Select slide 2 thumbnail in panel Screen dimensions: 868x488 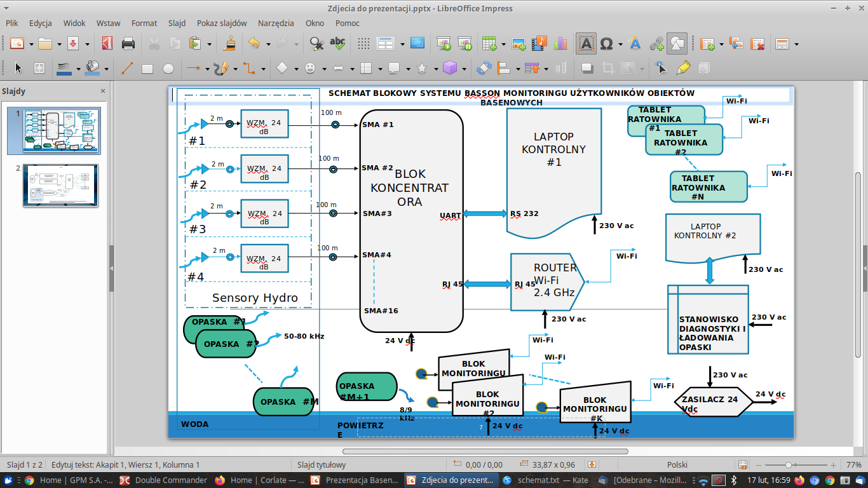pos(61,185)
